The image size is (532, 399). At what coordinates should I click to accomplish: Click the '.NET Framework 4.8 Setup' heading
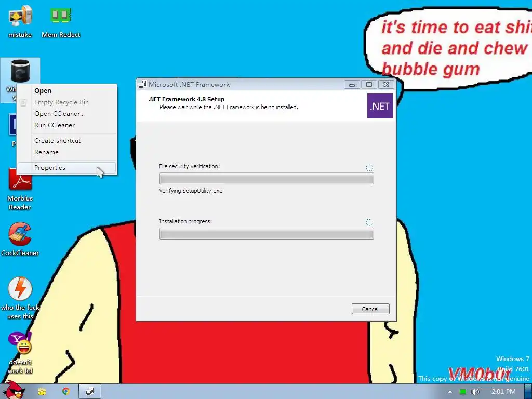point(187,99)
